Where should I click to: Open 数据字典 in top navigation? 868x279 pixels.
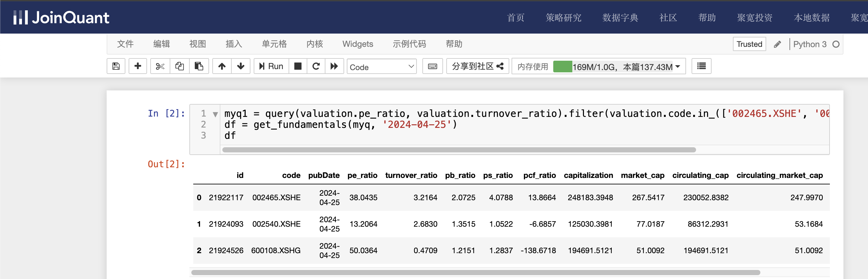pos(620,17)
